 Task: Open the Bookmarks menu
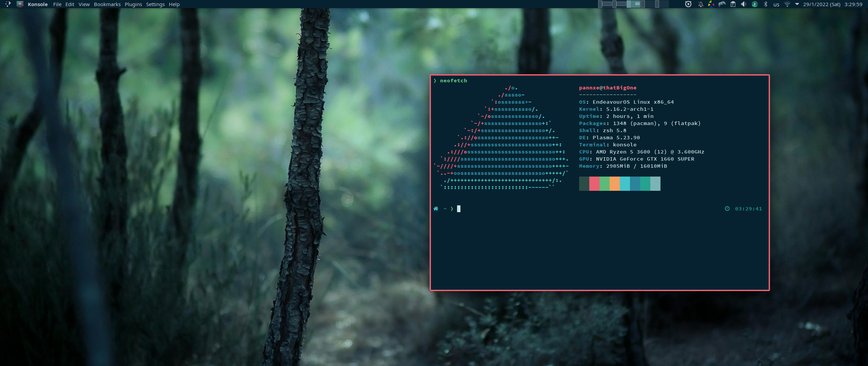point(107,4)
